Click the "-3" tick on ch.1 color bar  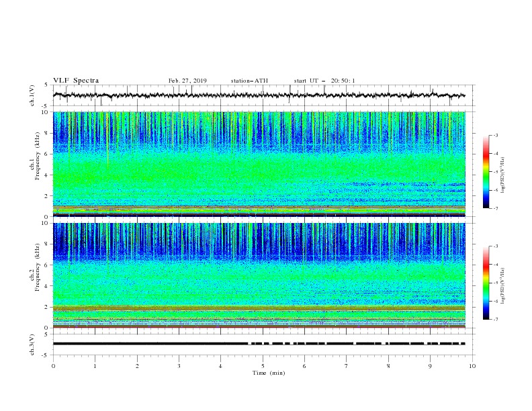496,135
